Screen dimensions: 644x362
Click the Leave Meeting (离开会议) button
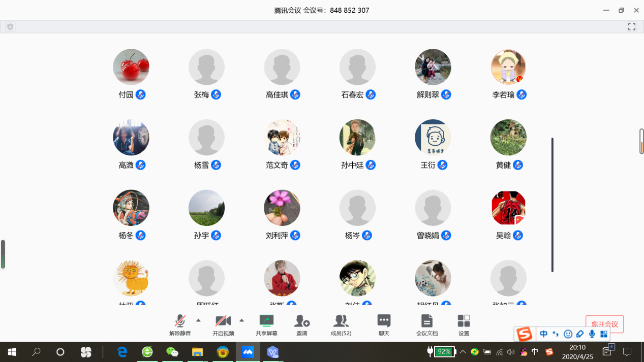pos(604,324)
